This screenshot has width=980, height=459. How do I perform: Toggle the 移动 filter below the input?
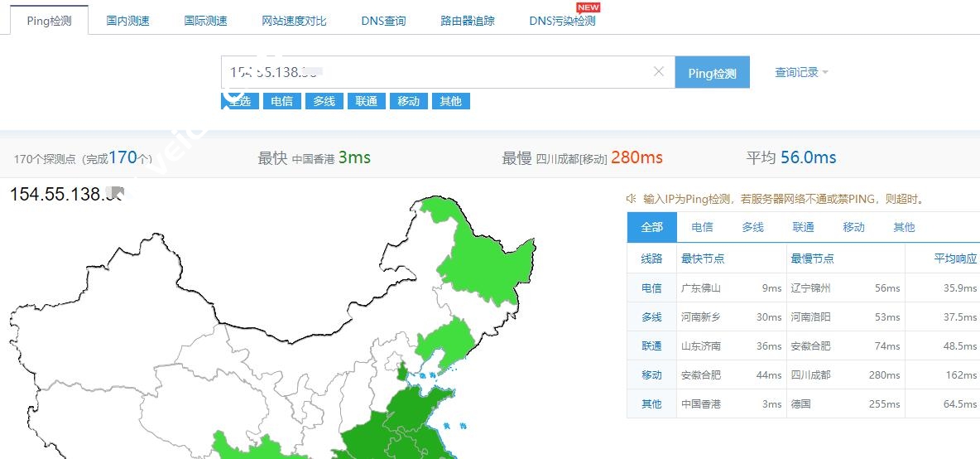point(408,101)
